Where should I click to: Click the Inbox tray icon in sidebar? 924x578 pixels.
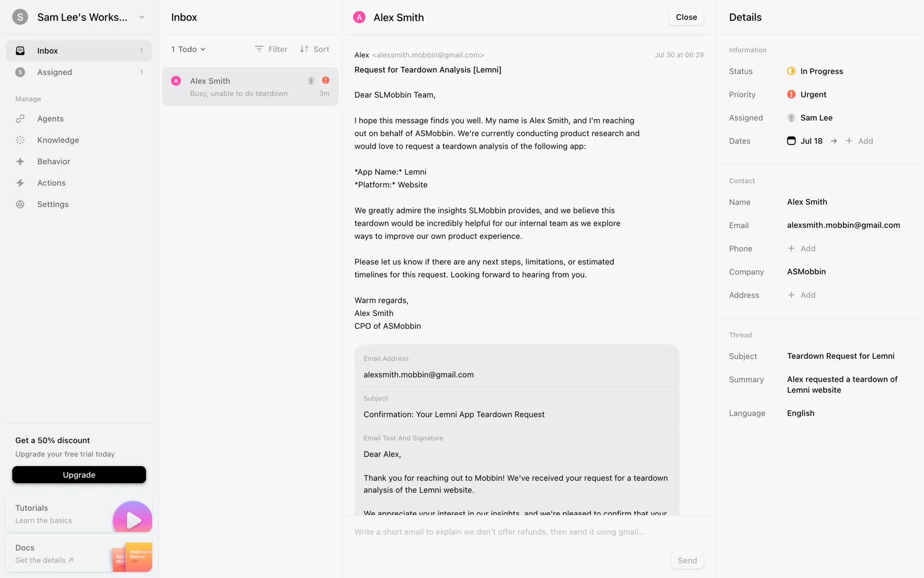click(x=20, y=51)
